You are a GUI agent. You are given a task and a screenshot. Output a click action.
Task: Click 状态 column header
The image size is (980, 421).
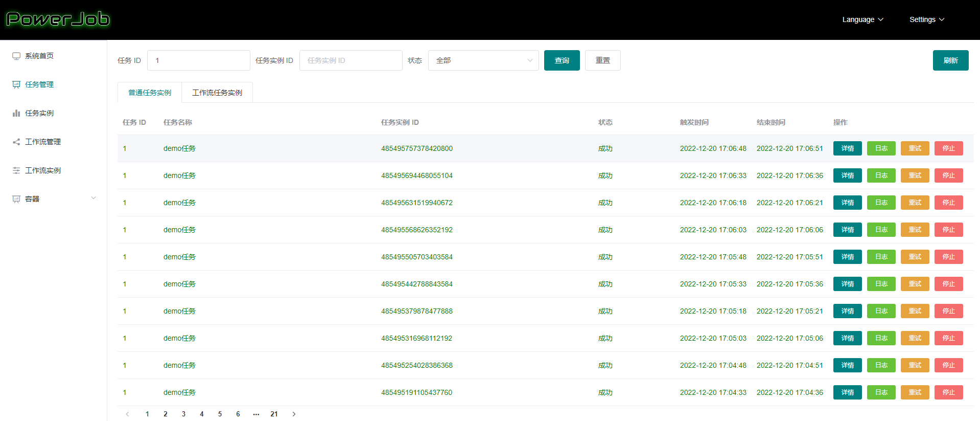pyautogui.click(x=605, y=122)
